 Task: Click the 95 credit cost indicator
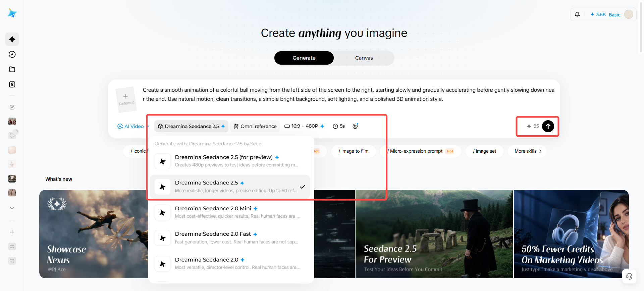pyautogui.click(x=533, y=126)
